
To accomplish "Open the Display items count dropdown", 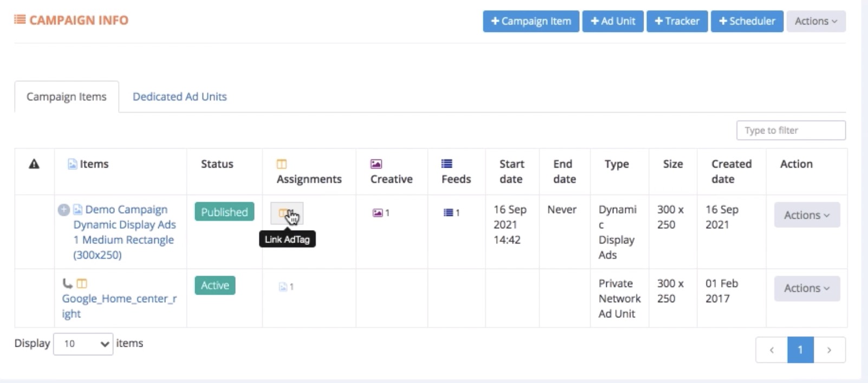I will tap(83, 344).
